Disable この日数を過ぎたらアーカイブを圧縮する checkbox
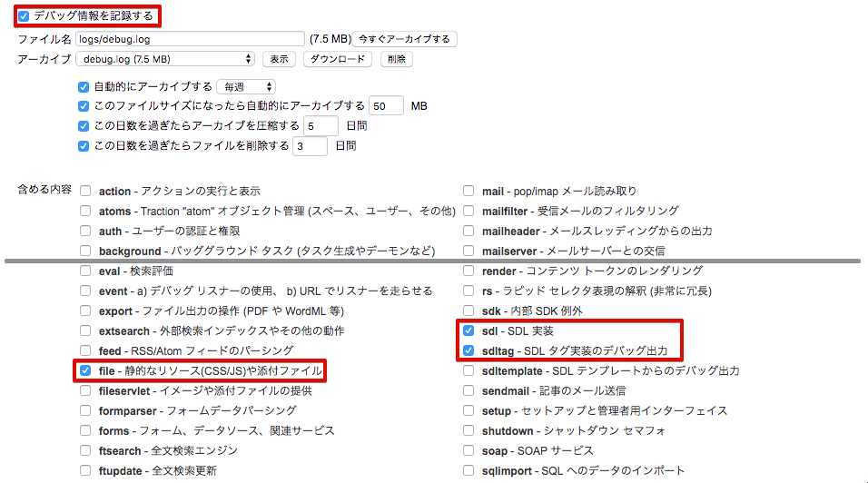The image size is (868, 483). (x=84, y=125)
